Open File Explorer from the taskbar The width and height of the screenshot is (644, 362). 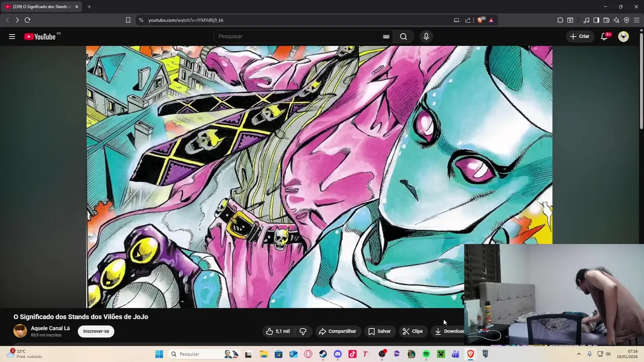(x=264, y=354)
